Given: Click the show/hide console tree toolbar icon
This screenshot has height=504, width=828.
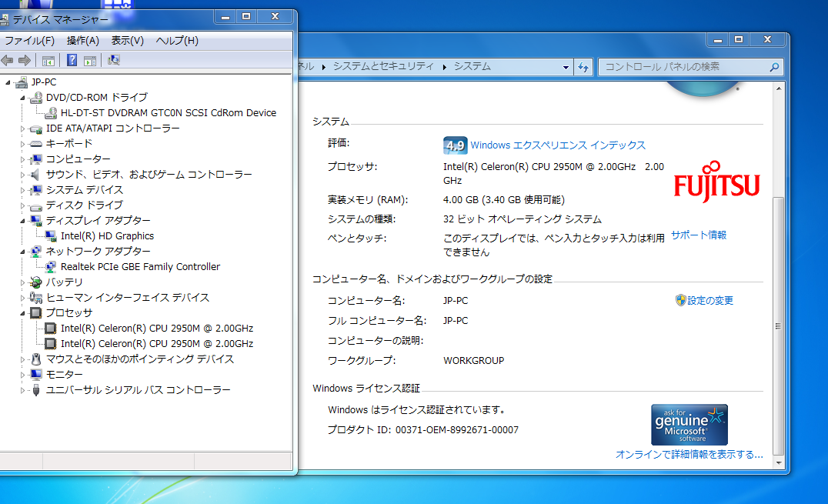Looking at the screenshot, I should click(48, 61).
